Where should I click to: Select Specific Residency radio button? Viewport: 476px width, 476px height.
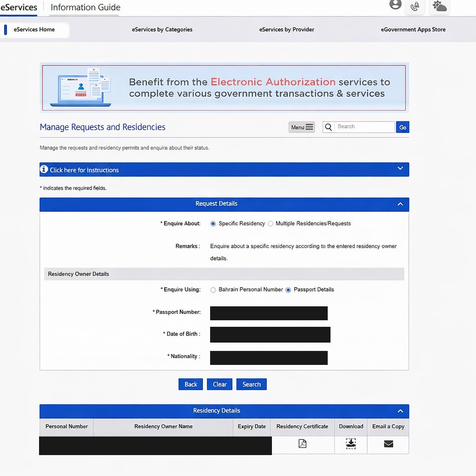tap(213, 224)
